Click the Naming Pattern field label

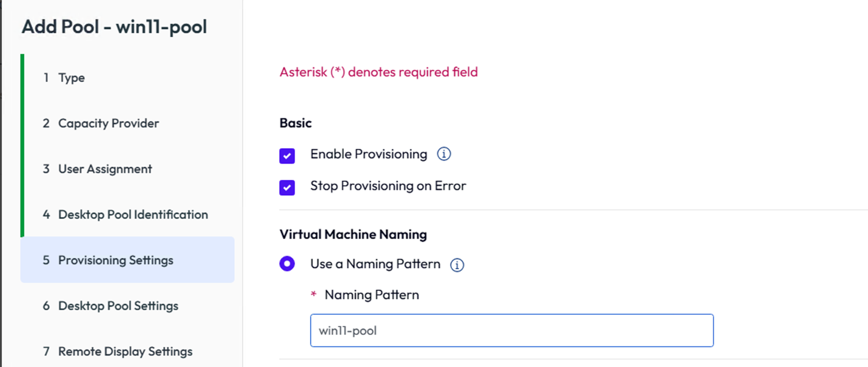(x=372, y=295)
